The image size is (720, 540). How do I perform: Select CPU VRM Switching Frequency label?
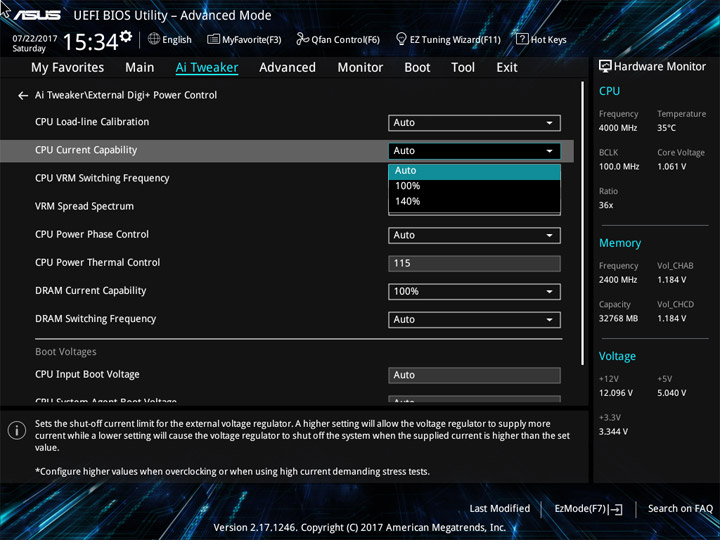pyautogui.click(x=102, y=178)
